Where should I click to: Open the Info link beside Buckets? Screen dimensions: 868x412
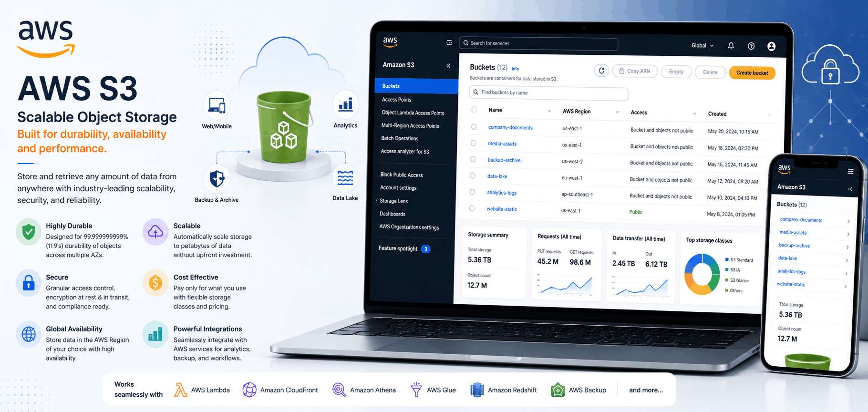(x=515, y=69)
